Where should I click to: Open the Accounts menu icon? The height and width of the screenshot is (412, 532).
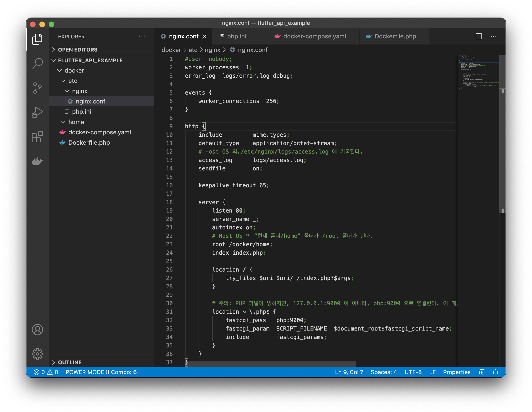(37, 330)
